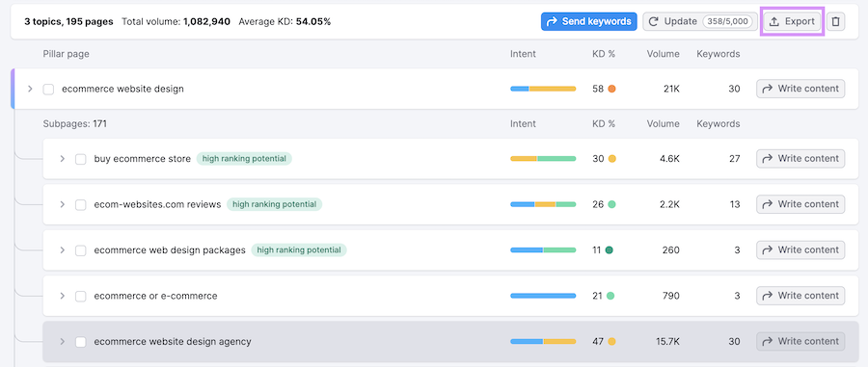Screen dimensions: 868x367
Task: Click the 21K volume value
Action: (x=671, y=89)
